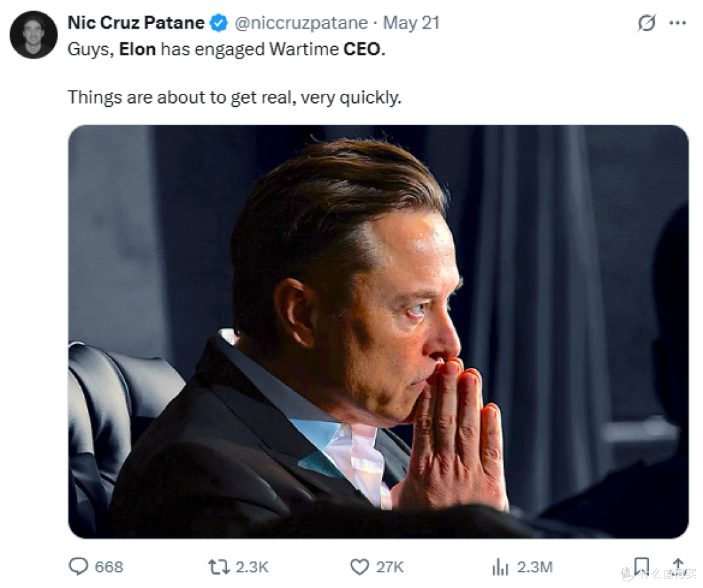This screenshot has height=588, width=703.
Task: Click the 2.3K reposts count
Action: click(x=252, y=567)
